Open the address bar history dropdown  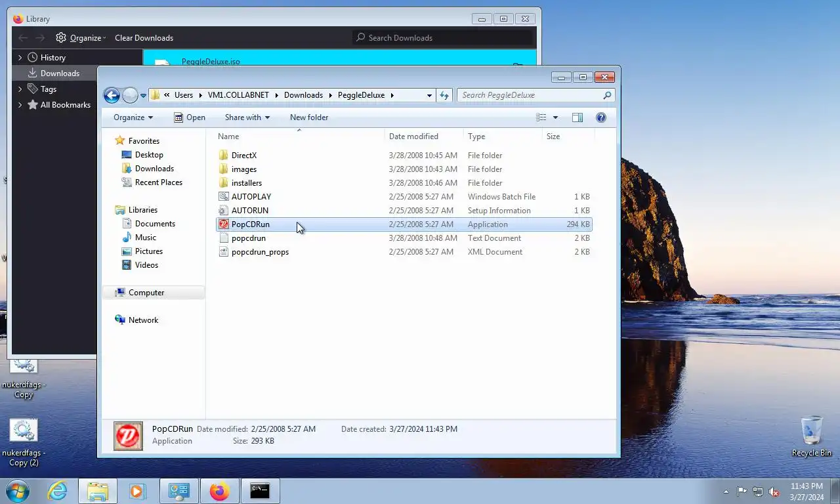[429, 95]
